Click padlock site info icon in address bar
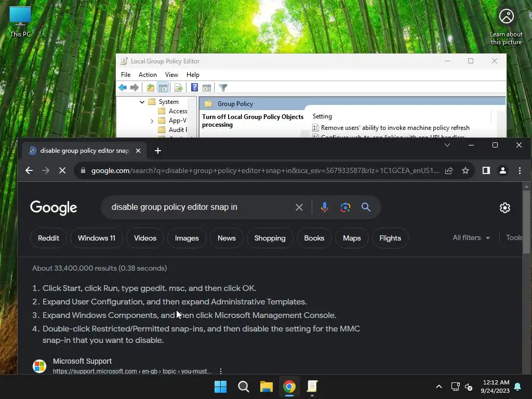532x399 pixels. 83,170
